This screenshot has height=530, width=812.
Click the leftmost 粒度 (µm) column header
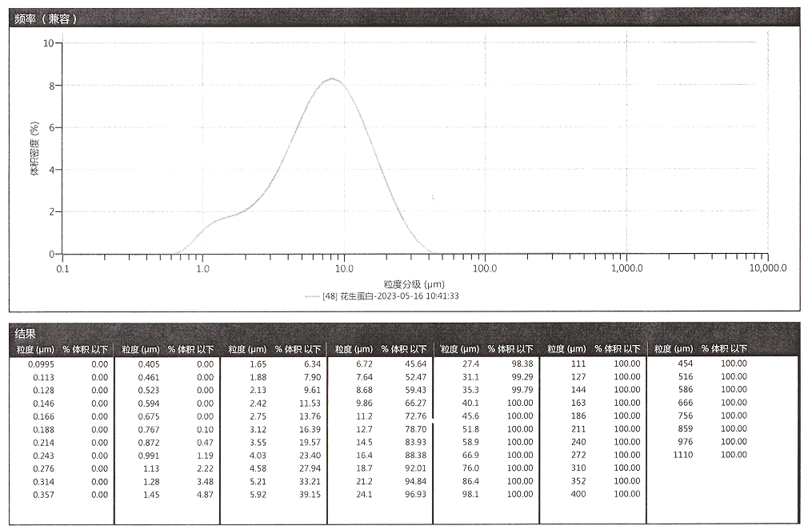tap(33, 349)
